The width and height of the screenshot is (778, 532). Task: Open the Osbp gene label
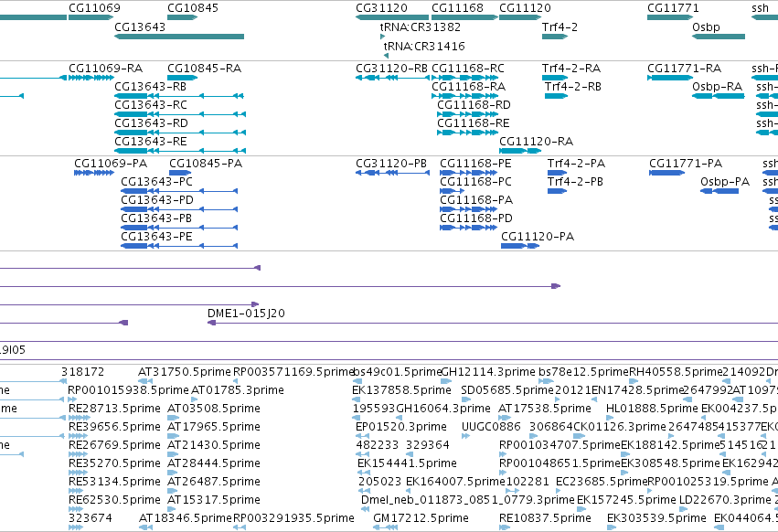[706, 27]
